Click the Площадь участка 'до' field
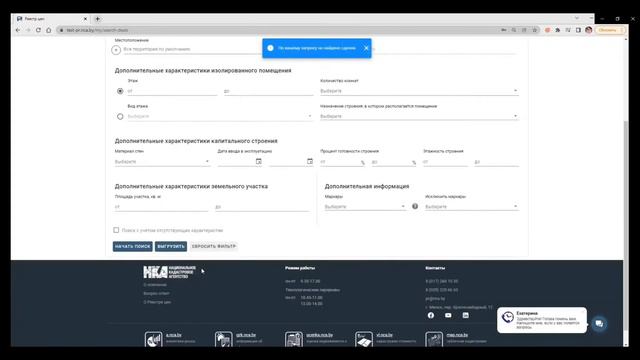 click(262, 207)
